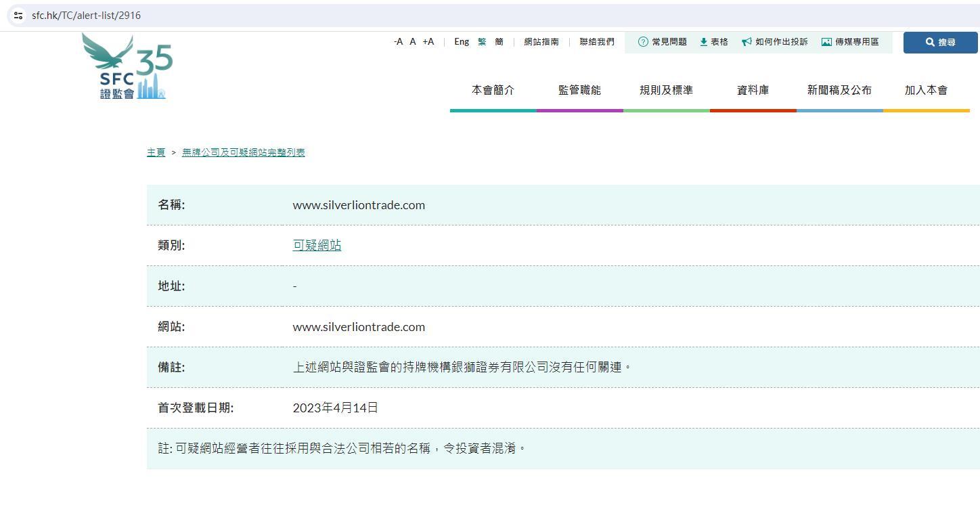This screenshot has width=980, height=524.
Task: Click the complaint megaphone icon
Action: [x=747, y=42]
